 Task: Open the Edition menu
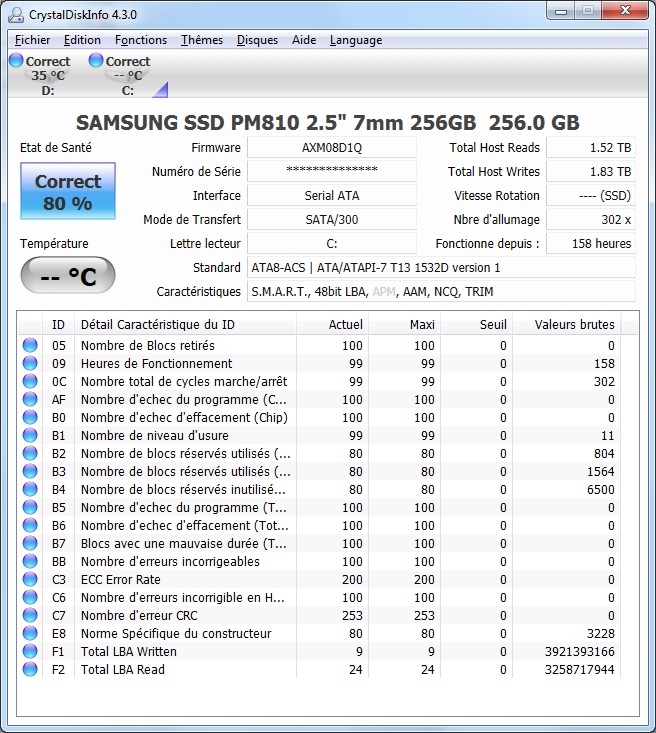(x=82, y=40)
